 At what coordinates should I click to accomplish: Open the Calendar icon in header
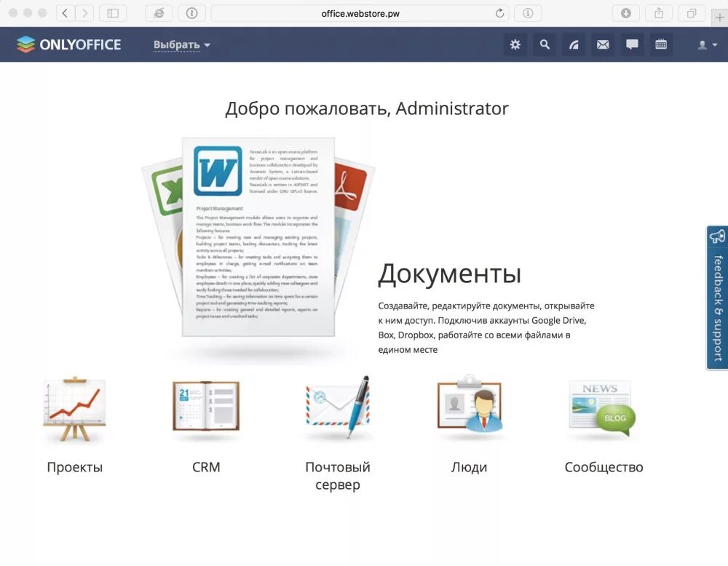point(661,44)
